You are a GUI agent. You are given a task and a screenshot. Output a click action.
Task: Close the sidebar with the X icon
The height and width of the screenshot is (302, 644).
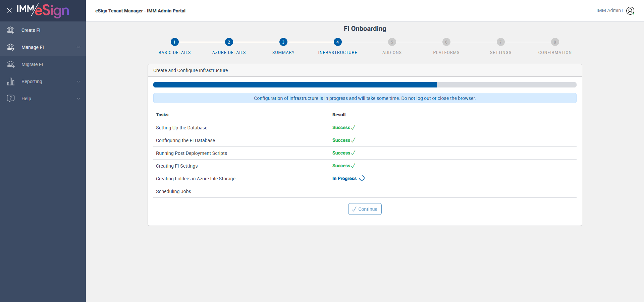(9, 10)
